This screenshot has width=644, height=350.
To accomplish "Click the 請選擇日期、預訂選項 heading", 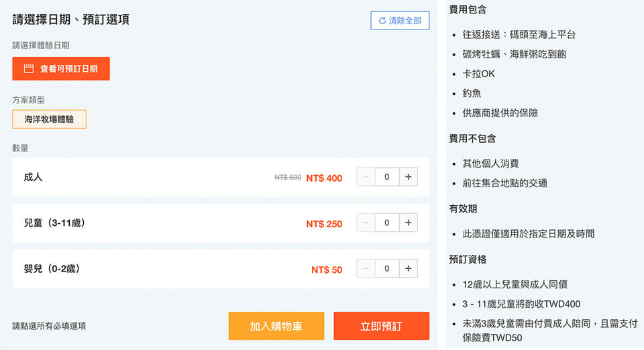I will pyautogui.click(x=70, y=19).
